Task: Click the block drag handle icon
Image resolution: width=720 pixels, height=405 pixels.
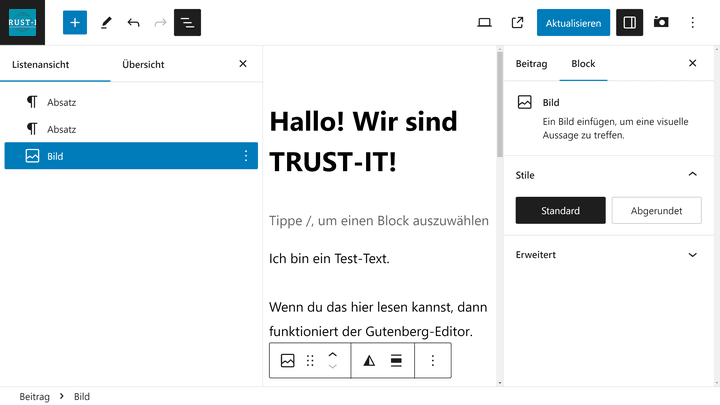Action: click(310, 360)
